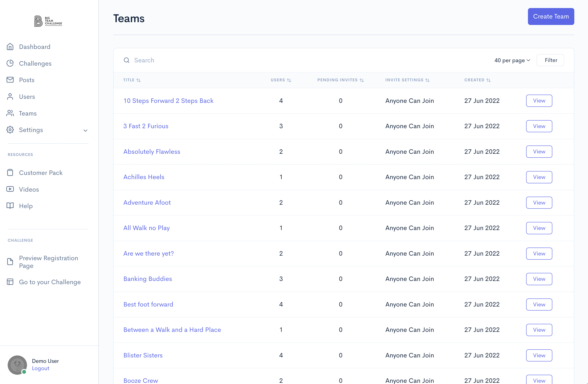Sort by Invite Settings using its arrows
Image resolution: width=588 pixels, height=384 pixels.
click(x=427, y=80)
